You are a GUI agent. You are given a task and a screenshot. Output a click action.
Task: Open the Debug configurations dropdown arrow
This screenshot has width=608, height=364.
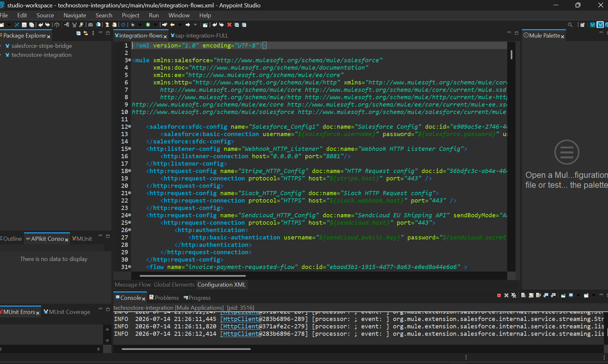[x=140, y=25]
